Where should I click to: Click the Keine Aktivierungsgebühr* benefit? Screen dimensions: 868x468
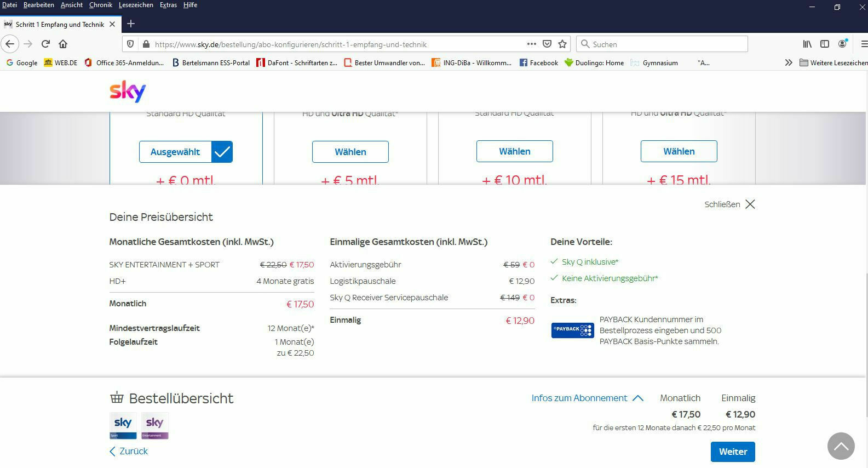click(x=610, y=278)
